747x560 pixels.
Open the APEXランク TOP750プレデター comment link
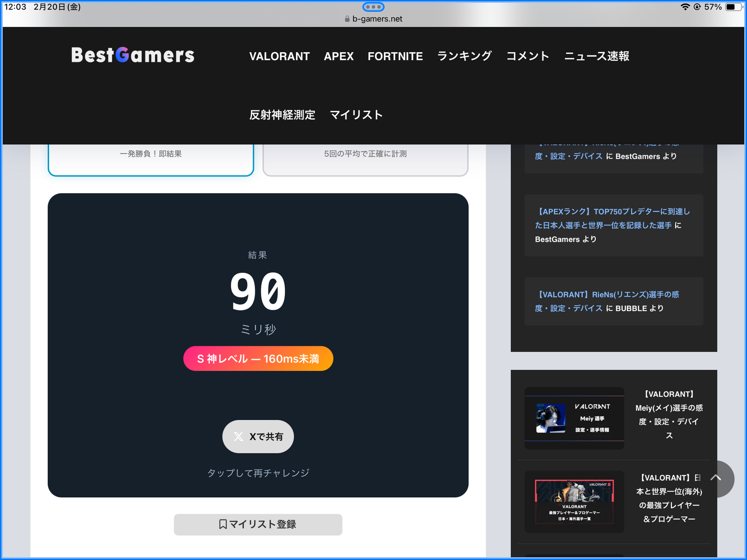[612, 218]
